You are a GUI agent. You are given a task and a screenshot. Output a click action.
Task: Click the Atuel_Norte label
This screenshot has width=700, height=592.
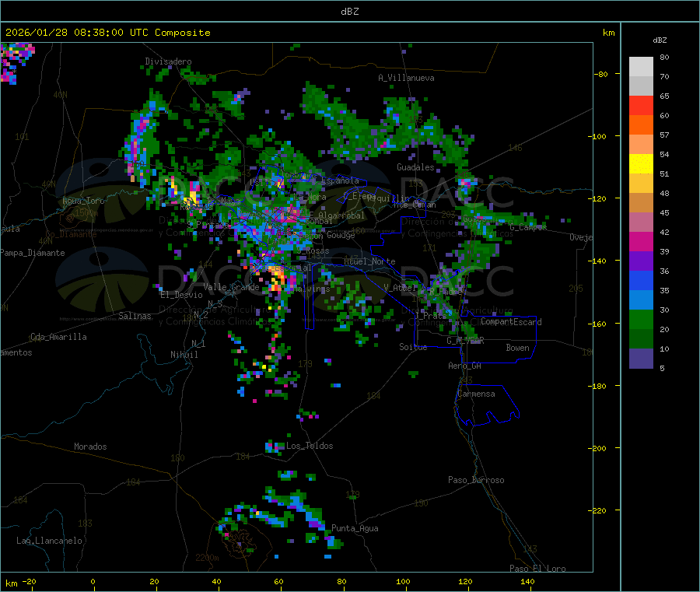click(x=369, y=261)
